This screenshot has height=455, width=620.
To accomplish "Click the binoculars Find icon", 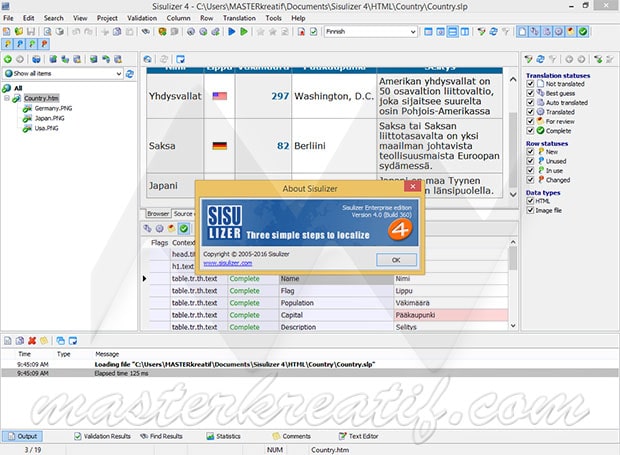I will pyautogui.click(x=146, y=32).
